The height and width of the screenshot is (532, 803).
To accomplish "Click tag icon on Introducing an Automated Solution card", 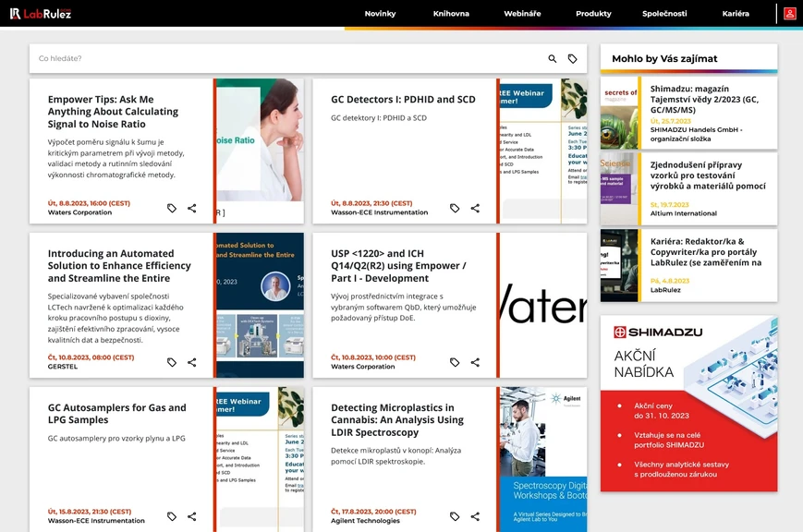I will point(172,362).
